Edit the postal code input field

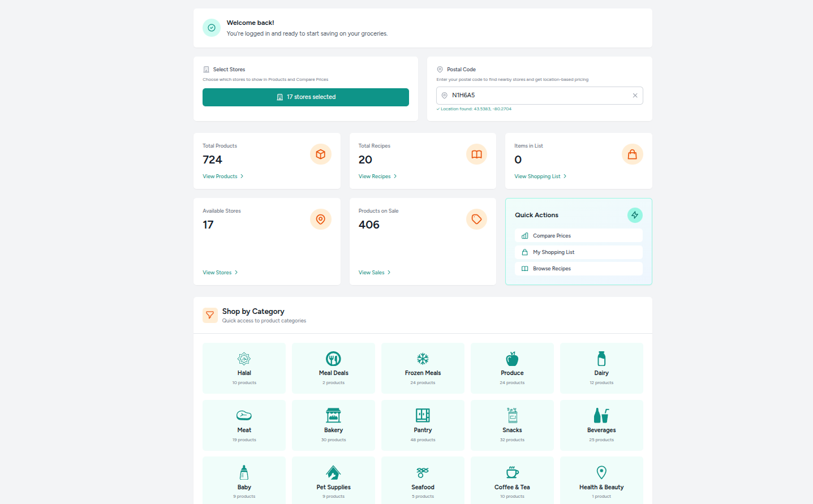537,96
